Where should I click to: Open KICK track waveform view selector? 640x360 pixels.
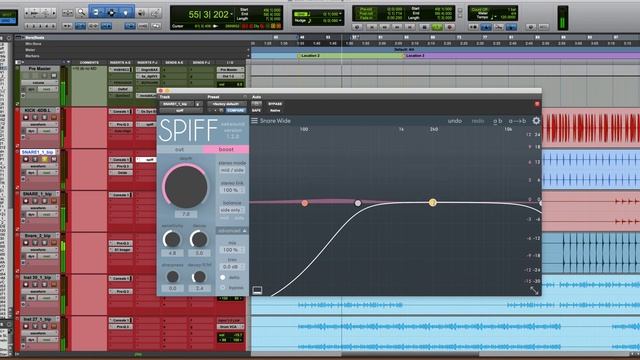coord(39,124)
